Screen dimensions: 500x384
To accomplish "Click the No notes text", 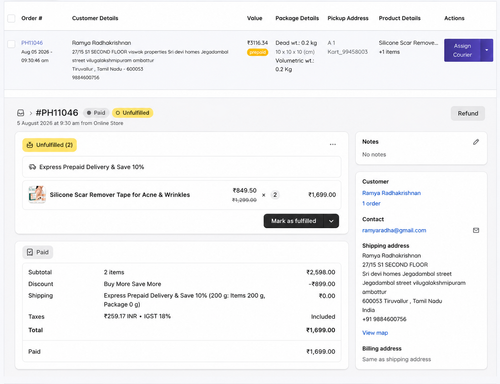I will (x=374, y=155).
